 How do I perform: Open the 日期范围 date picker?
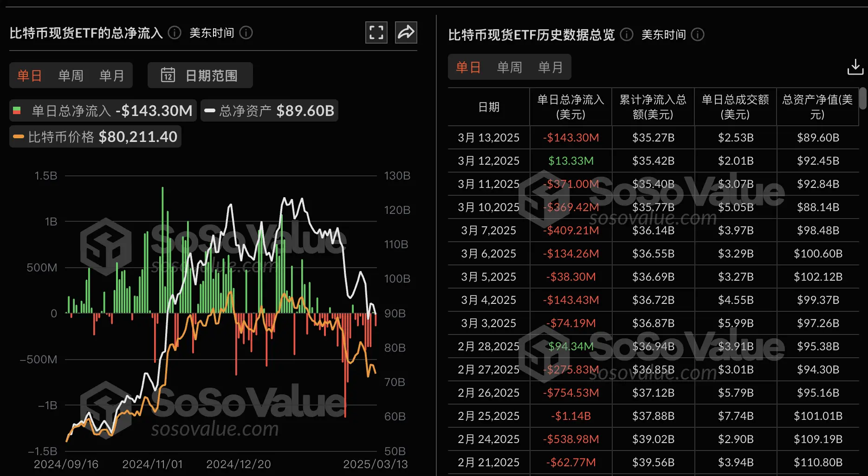[211, 75]
